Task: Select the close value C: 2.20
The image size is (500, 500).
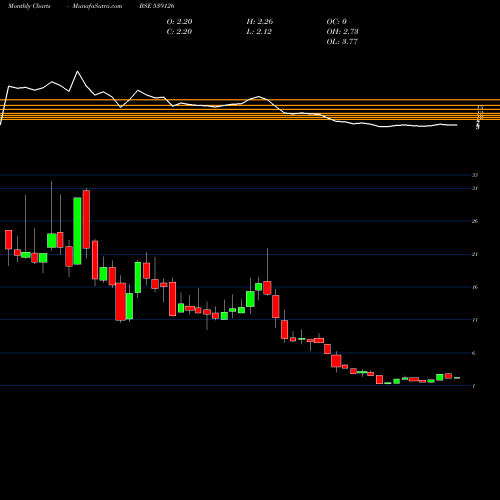Action: click(x=179, y=31)
